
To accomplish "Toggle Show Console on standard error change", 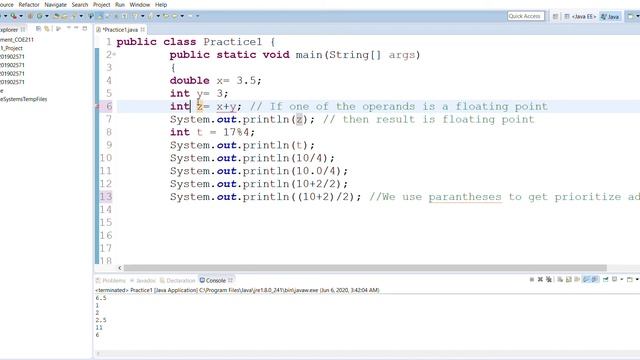I will [x=595, y=280].
